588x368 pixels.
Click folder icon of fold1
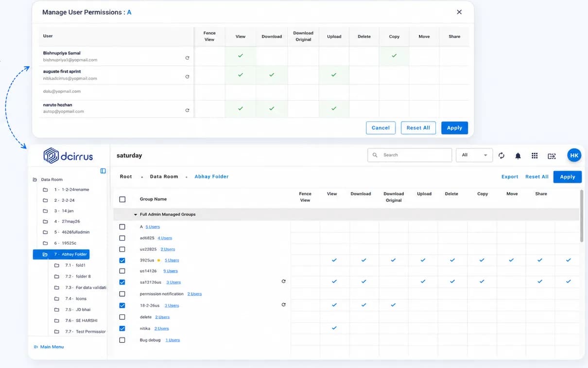tap(57, 265)
